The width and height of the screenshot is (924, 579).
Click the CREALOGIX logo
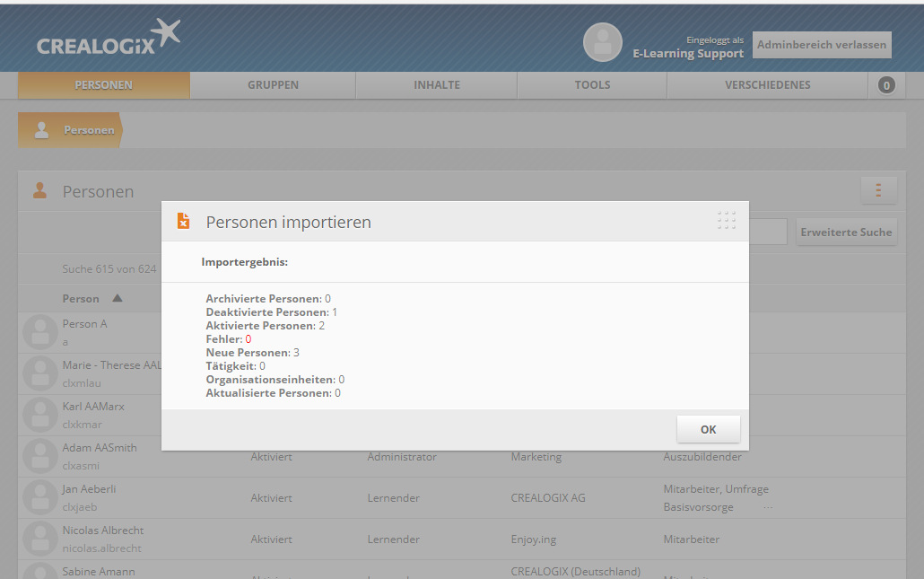click(108, 39)
